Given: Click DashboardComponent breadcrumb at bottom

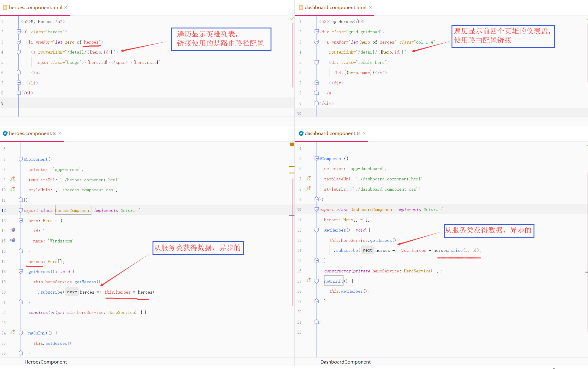Looking at the screenshot, I should (x=345, y=362).
